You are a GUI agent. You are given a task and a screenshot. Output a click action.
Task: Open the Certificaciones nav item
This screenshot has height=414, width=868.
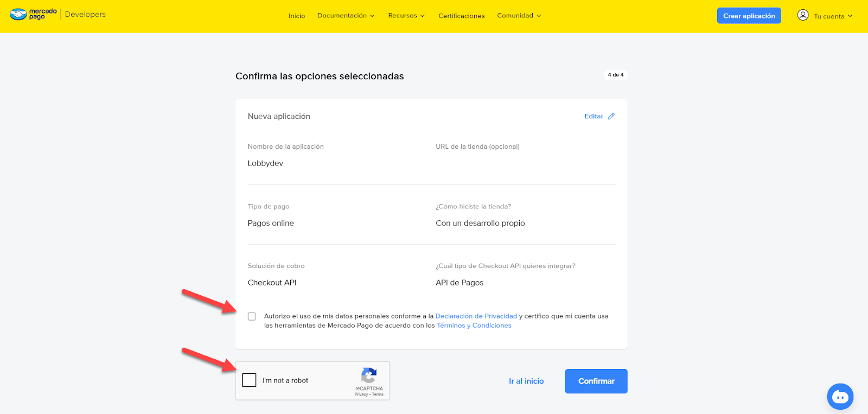461,16
